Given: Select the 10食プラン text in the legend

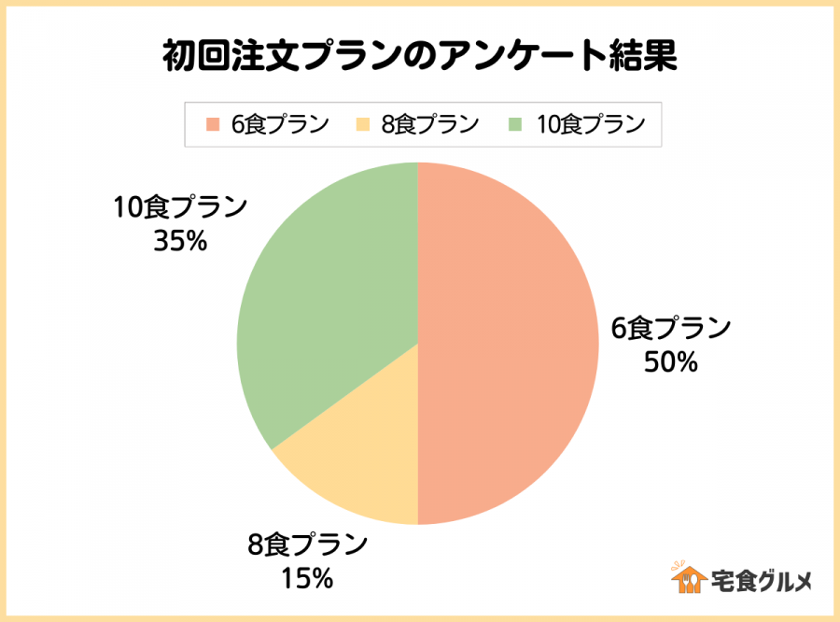Looking at the screenshot, I should click(590, 124).
